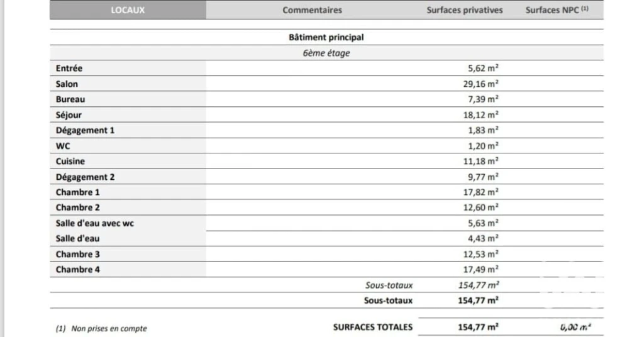Select the Dégagement 1 row label
The image size is (644, 337).
85,131
